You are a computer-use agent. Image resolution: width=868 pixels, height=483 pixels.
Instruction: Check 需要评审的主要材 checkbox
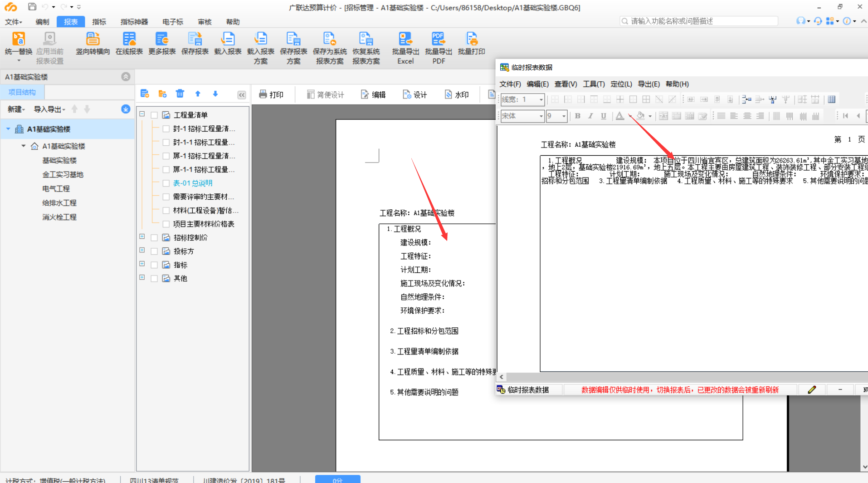point(166,197)
